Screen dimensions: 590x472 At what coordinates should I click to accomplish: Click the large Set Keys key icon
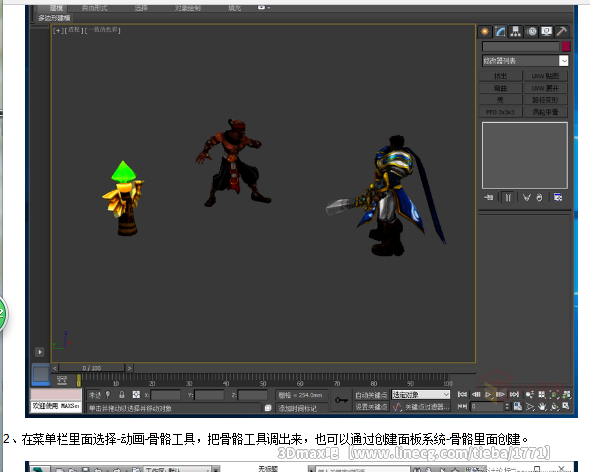341,400
